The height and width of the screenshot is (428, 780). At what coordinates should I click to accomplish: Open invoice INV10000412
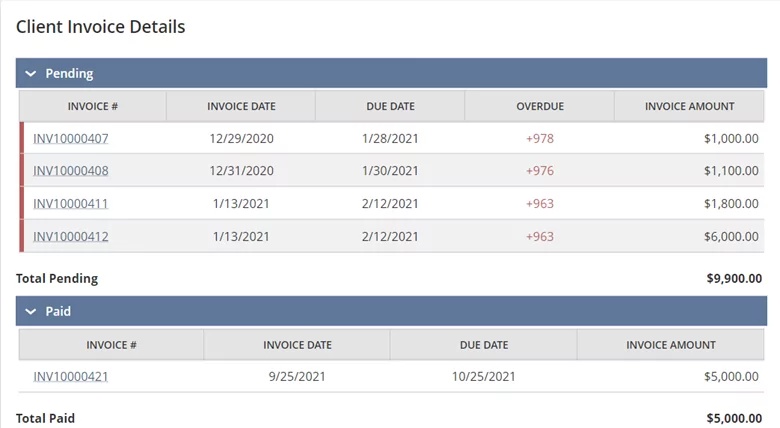[71, 236]
